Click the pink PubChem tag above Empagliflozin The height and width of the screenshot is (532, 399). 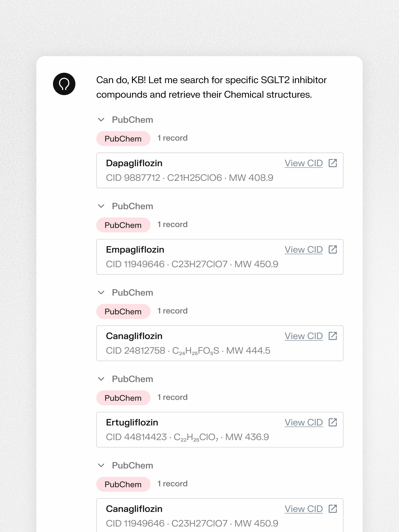pos(123,225)
